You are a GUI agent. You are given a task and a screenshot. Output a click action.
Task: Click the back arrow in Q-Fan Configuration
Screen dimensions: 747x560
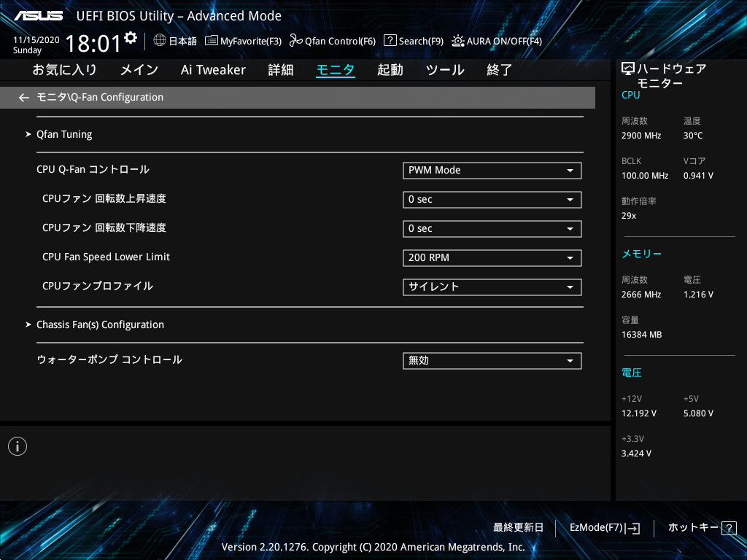(24, 98)
